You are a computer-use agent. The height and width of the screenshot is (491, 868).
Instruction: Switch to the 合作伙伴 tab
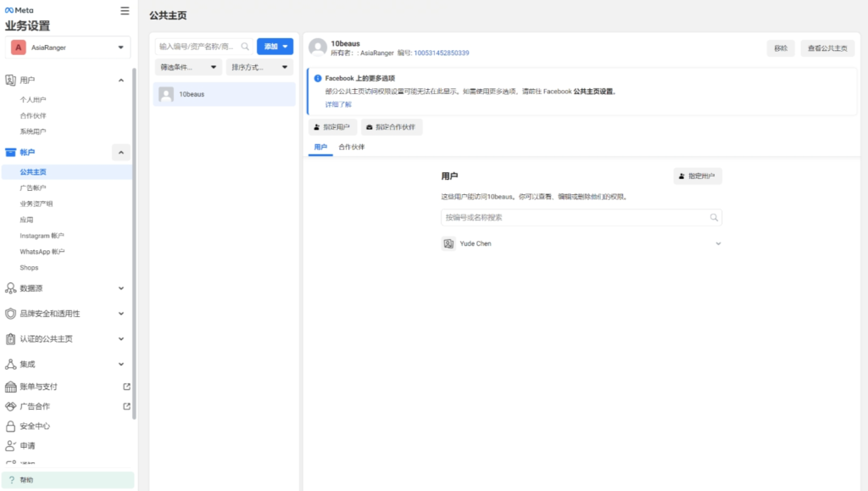[x=352, y=148]
